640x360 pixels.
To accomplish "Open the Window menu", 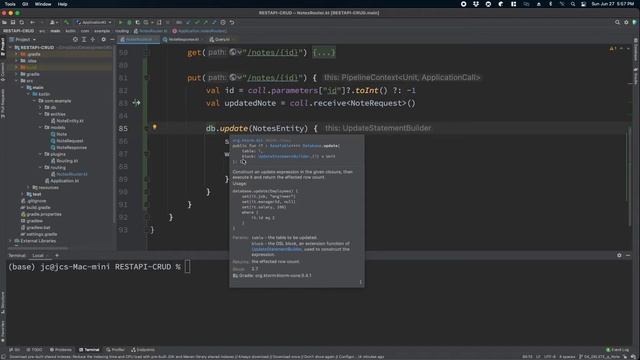I will 43,4.
